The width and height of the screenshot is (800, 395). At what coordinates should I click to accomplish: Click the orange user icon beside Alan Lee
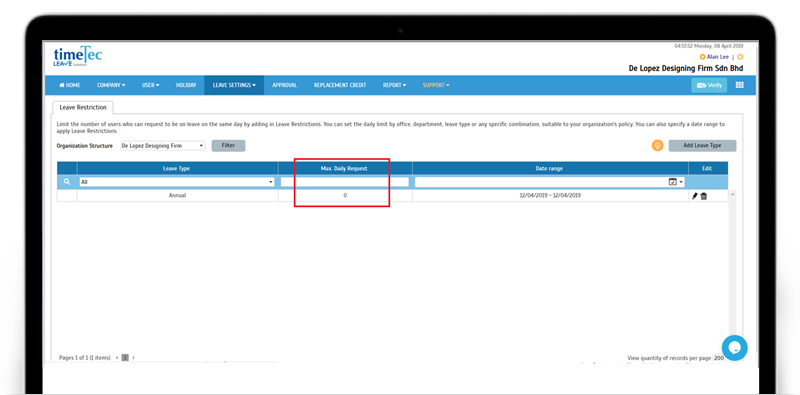click(703, 57)
